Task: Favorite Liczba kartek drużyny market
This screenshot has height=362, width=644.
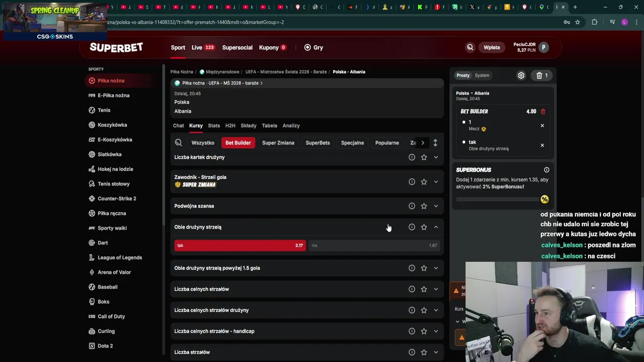Action: click(424, 157)
